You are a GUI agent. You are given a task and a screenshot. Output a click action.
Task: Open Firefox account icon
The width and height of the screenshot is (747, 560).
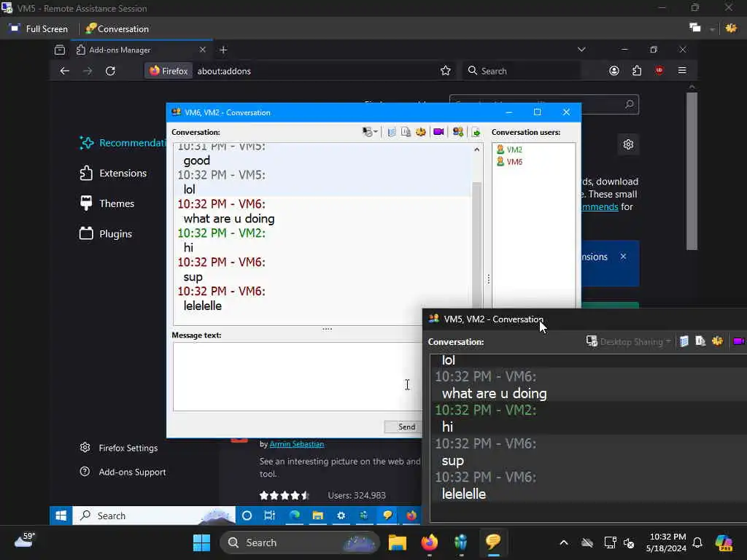pyautogui.click(x=614, y=71)
